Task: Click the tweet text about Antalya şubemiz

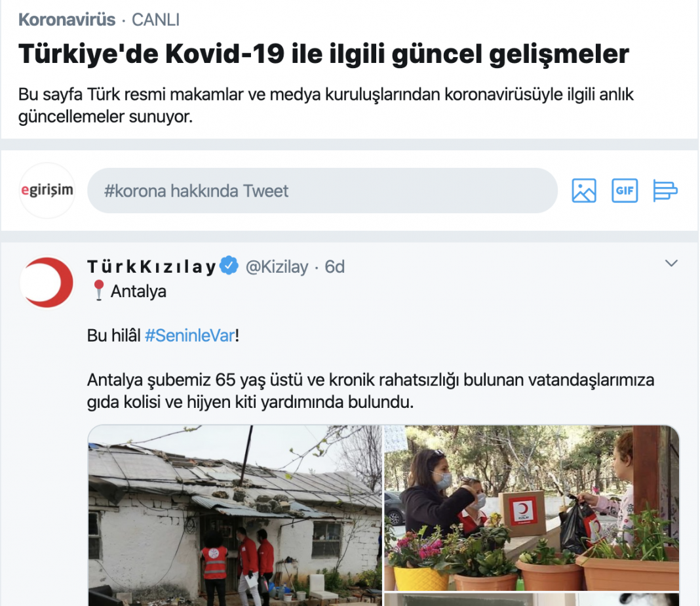Action: (x=370, y=391)
